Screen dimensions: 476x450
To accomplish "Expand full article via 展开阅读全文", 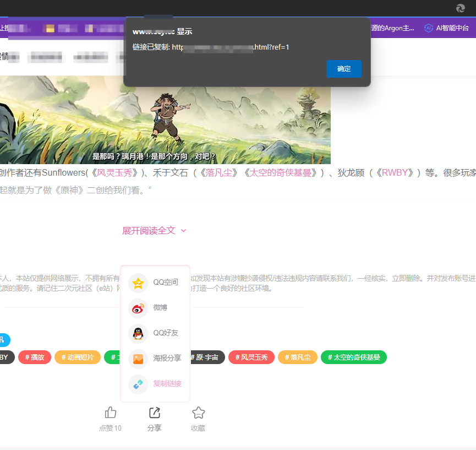I will point(149,231).
